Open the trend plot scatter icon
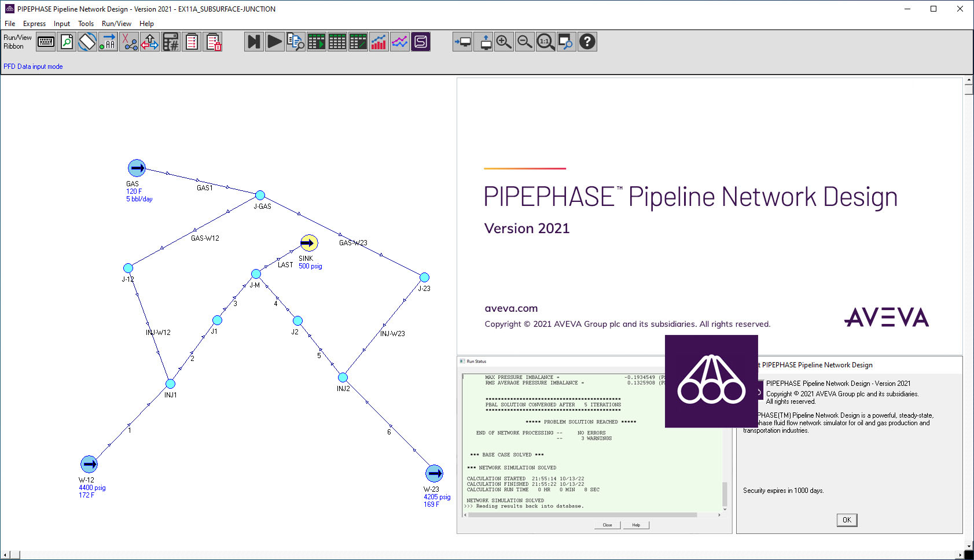 pos(400,41)
